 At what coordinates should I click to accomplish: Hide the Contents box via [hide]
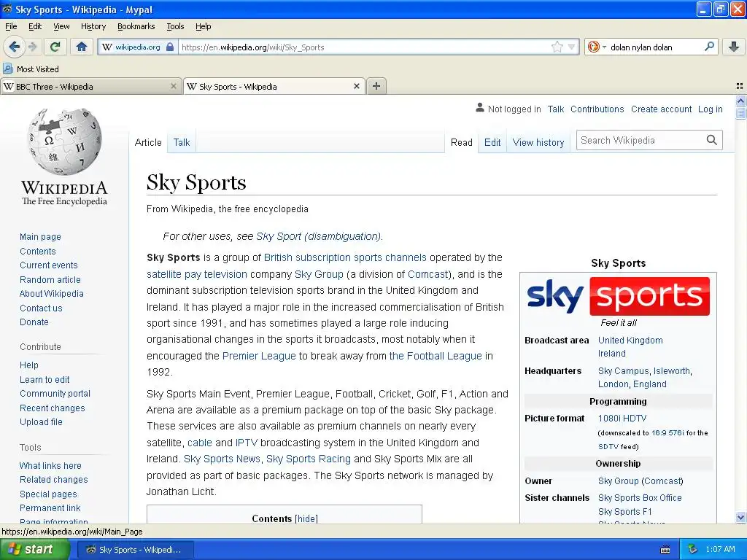click(x=306, y=518)
